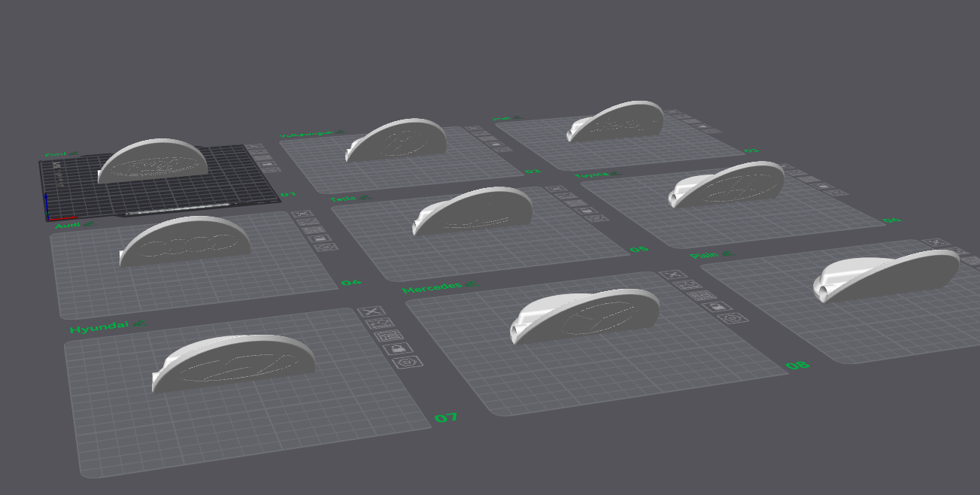Edit the Tesla plate name
Image resolution: width=980 pixels, height=495 pixels.
pyautogui.click(x=365, y=198)
